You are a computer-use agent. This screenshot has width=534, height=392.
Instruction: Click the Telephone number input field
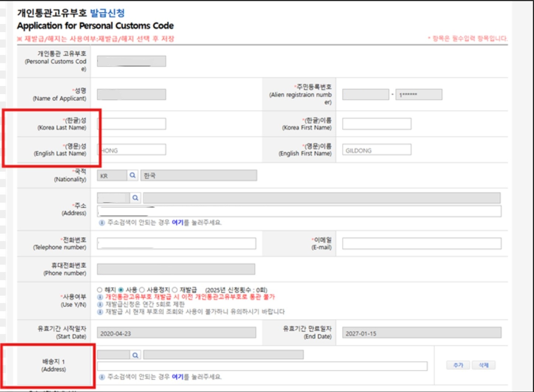(x=176, y=243)
